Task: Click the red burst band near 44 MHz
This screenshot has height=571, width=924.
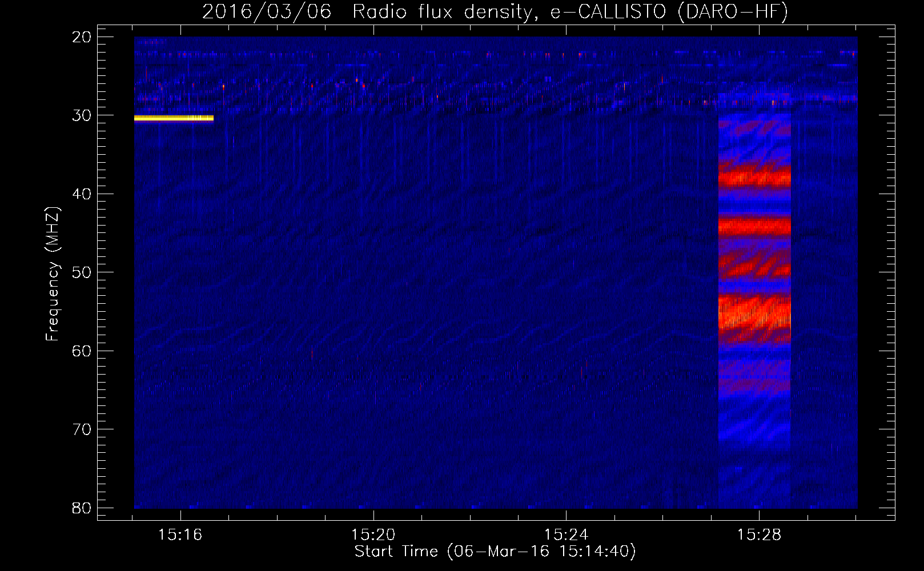Action: (x=754, y=226)
